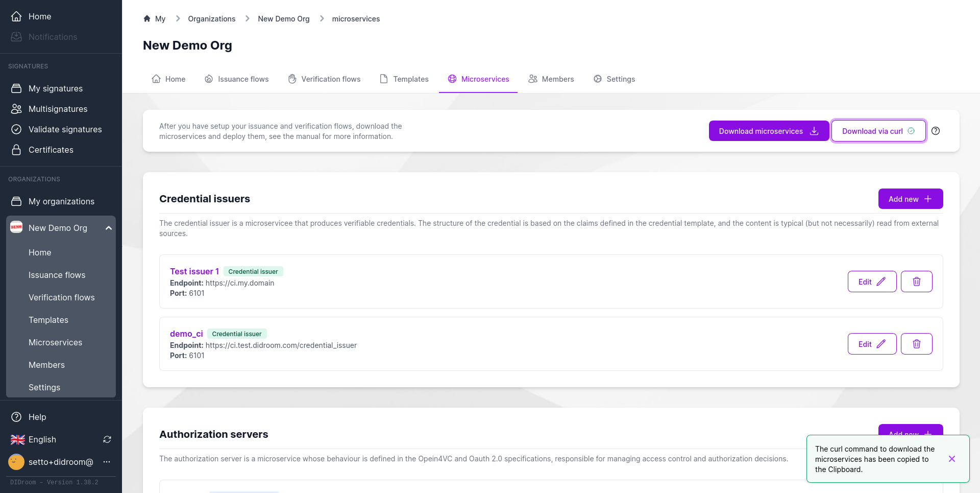980x493 pixels.
Task: Close the clipboard notification toast
Action: click(951, 459)
